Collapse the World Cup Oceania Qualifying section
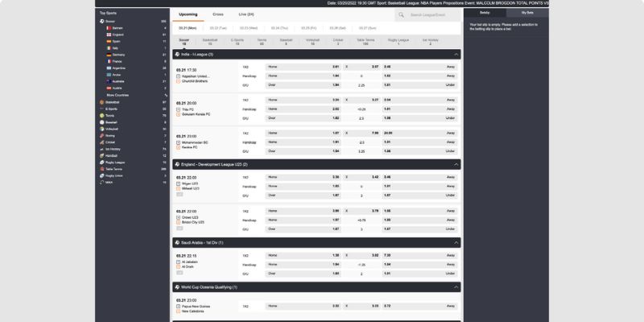The height and width of the screenshot is (322, 644). [x=456, y=287]
